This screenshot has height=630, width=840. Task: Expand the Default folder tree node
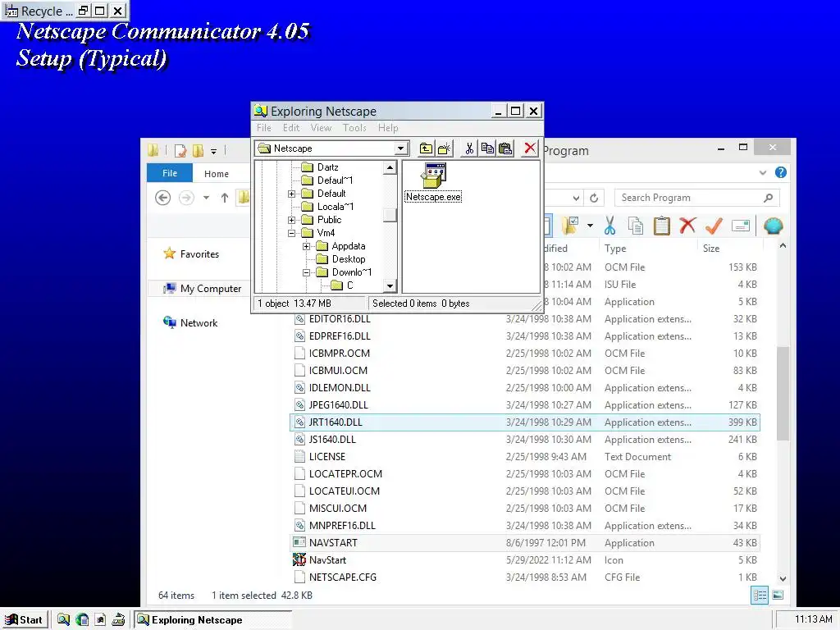click(x=291, y=194)
